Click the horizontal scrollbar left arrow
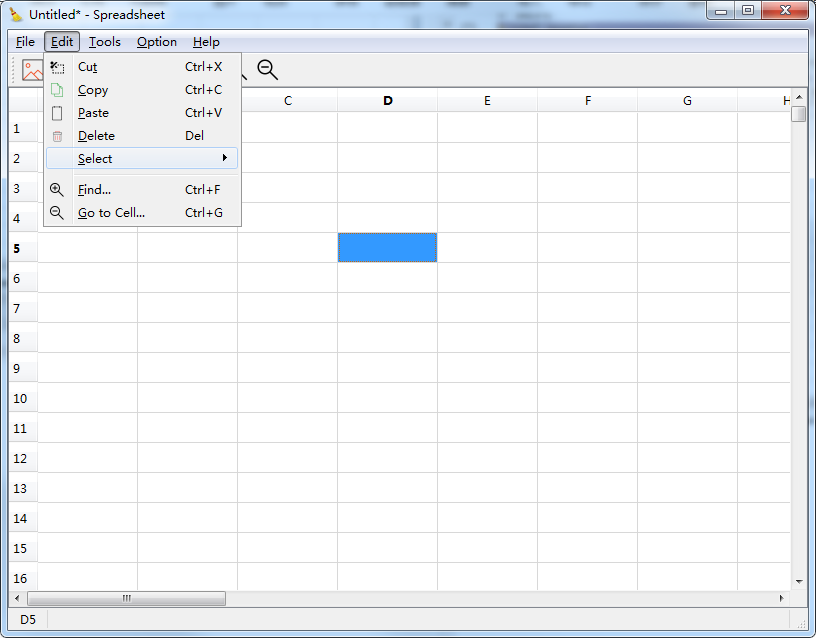 [x=17, y=598]
